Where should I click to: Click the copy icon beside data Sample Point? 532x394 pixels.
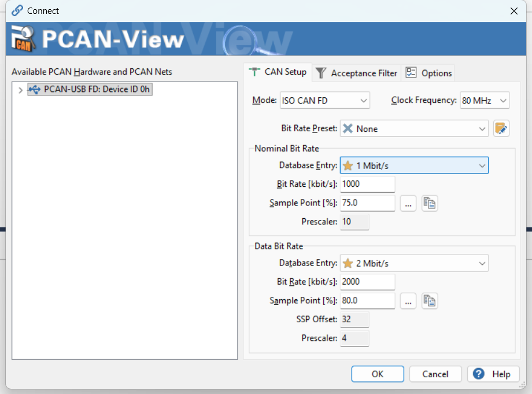(429, 301)
